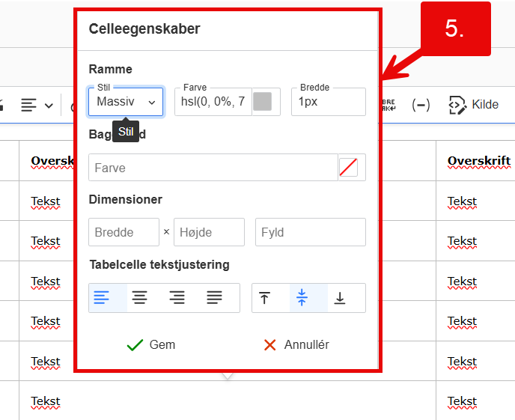Click the Gem save button
Image resolution: width=515 pixels, height=420 pixels.
click(x=151, y=345)
